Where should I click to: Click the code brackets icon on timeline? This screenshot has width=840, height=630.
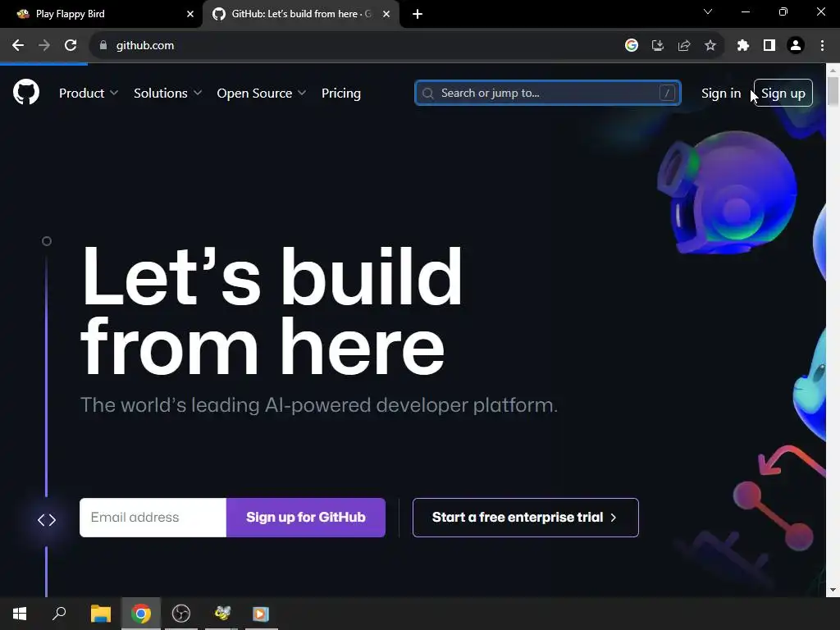coord(47,519)
